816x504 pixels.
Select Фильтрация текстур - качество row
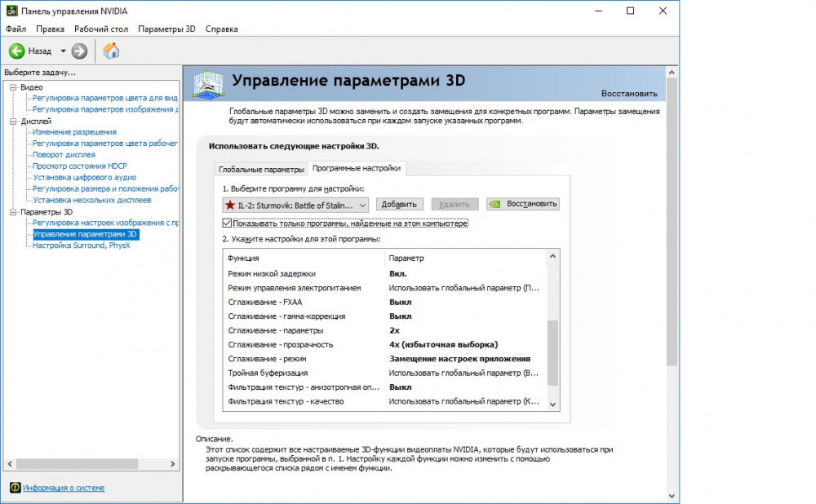pyautogui.click(x=384, y=401)
